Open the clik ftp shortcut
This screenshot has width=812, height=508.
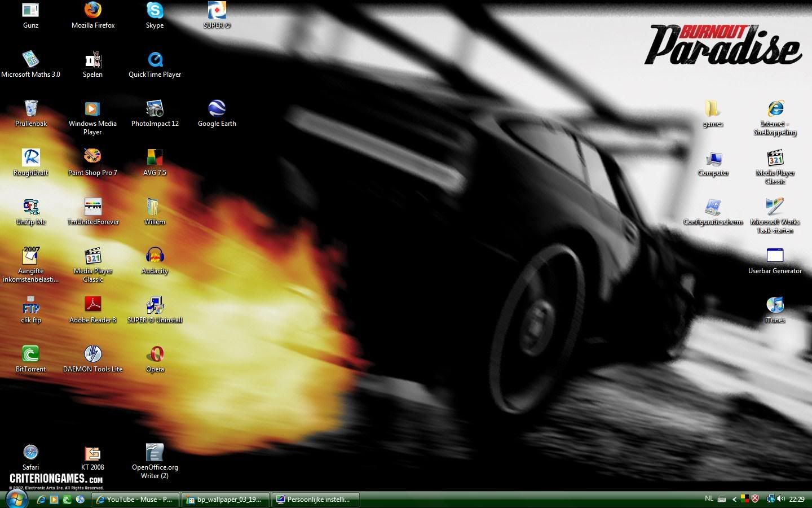[30, 310]
